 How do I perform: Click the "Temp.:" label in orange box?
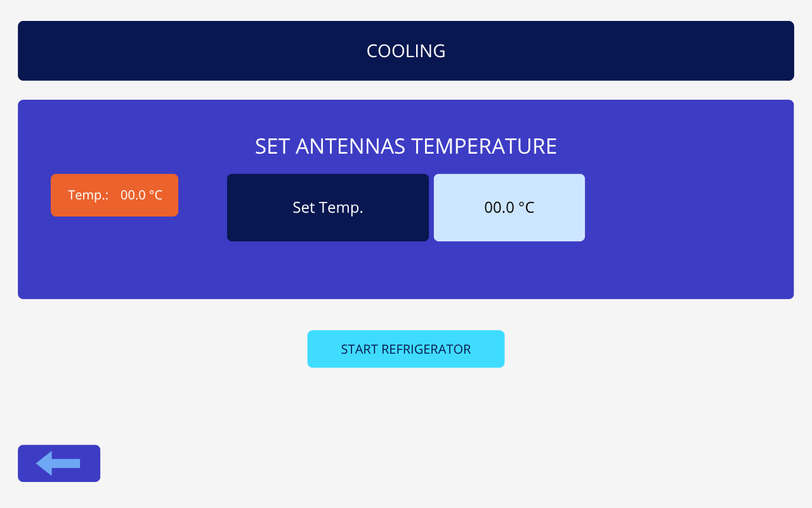pyautogui.click(x=88, y=195)
